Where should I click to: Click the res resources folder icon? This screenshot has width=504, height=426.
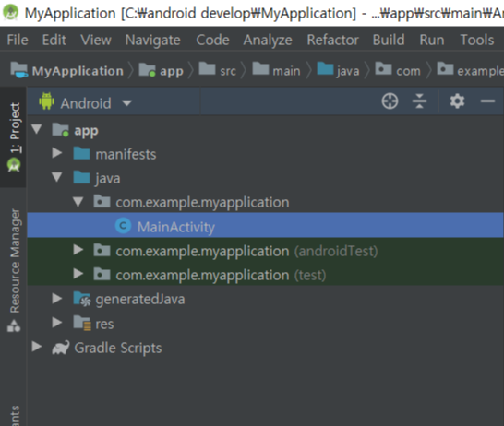82,323
